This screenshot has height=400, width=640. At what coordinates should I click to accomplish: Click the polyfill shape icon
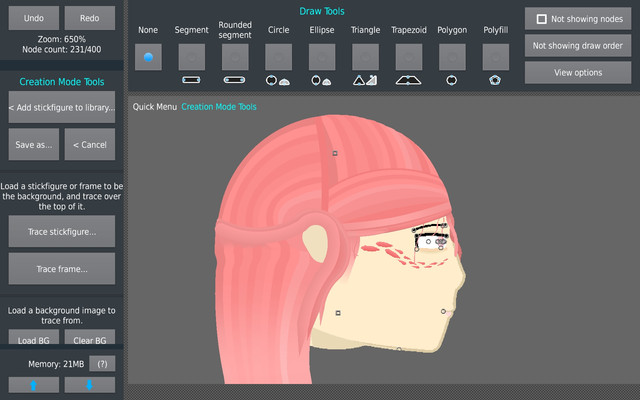point(495,80)
